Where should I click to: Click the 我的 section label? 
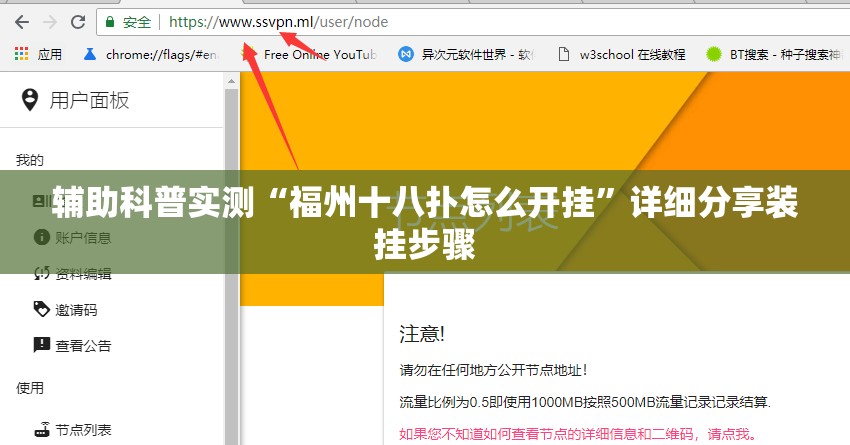coord(30,160)
